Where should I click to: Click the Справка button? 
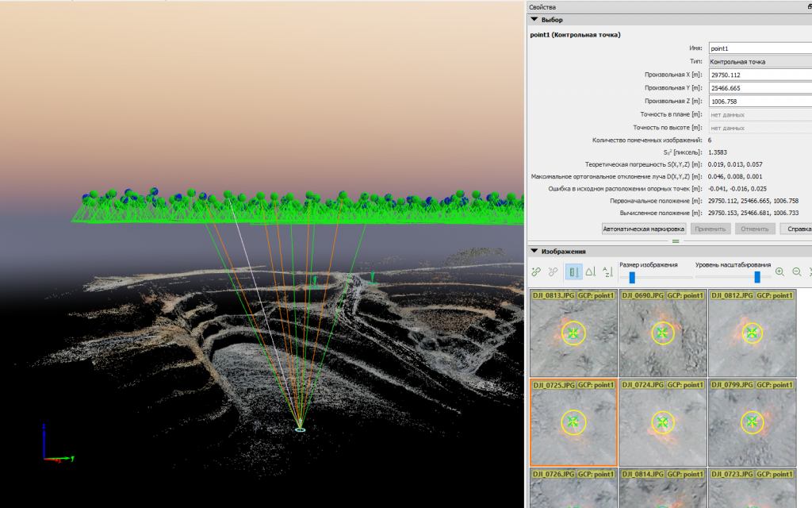(x=797, y=229)
